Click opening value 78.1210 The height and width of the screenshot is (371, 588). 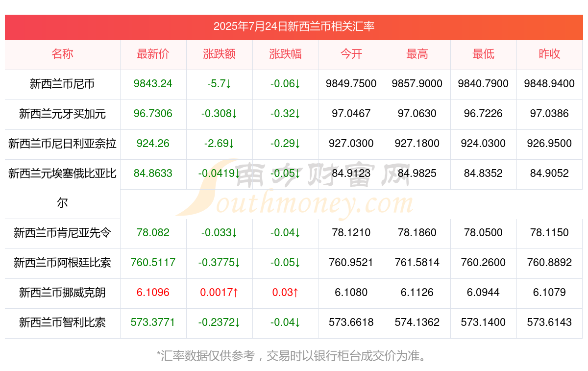351,233
